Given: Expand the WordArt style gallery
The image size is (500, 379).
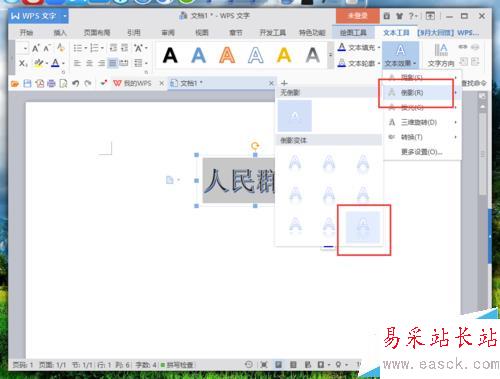Looking at the screenshot, I should coord(330,55).
